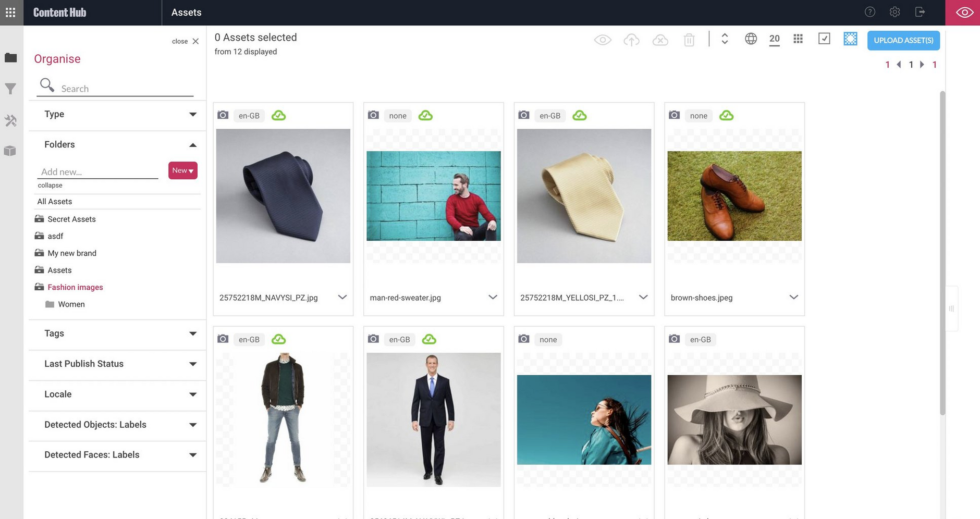Viewport: 980px width, 519px height.
Task: Click the unpublish cloud icon
Action: 660,40
